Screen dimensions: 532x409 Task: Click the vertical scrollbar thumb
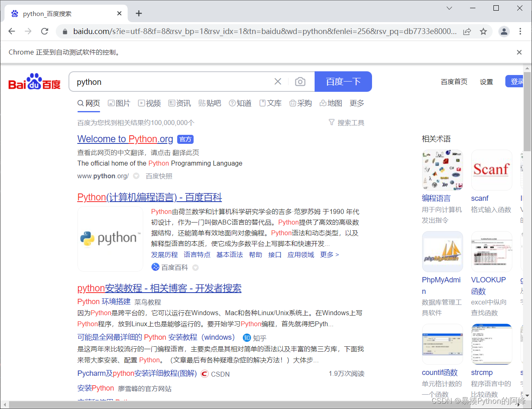point(527,111)
